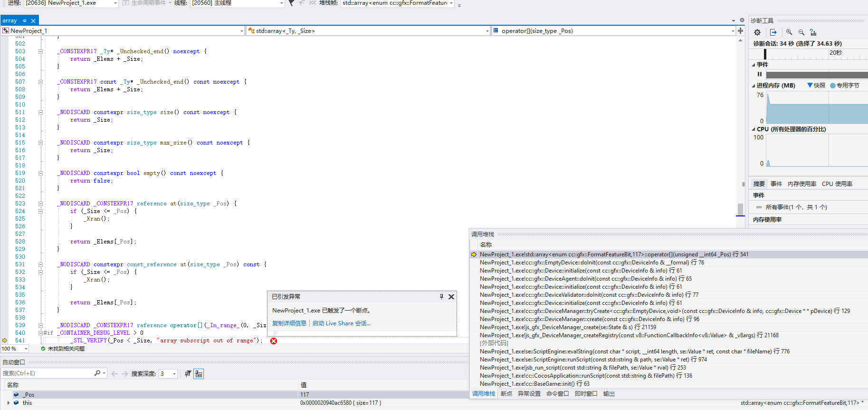The width and height of the screenshot is (868, 410).
Task: Select the EmptyDevice::doInit call stack frame
Action: (x=592, y=263)
